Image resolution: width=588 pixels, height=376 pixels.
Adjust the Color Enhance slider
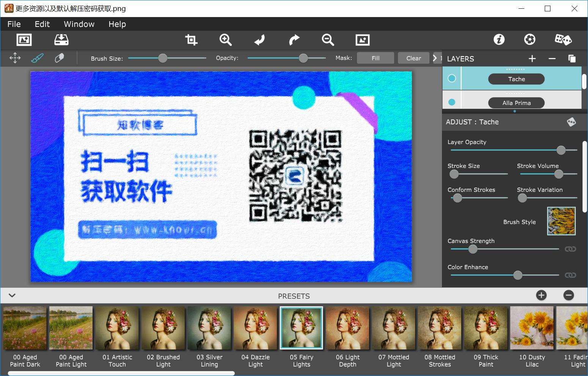point(505,275)
